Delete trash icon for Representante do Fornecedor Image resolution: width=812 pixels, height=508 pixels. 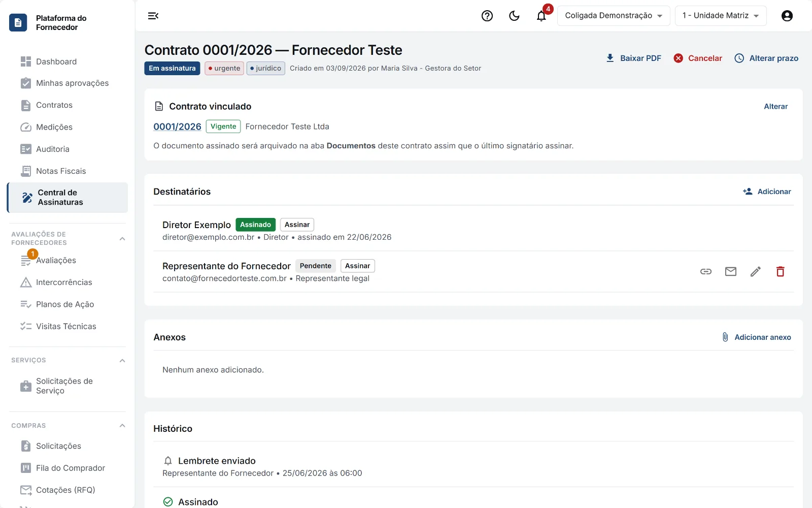(781, 272)
